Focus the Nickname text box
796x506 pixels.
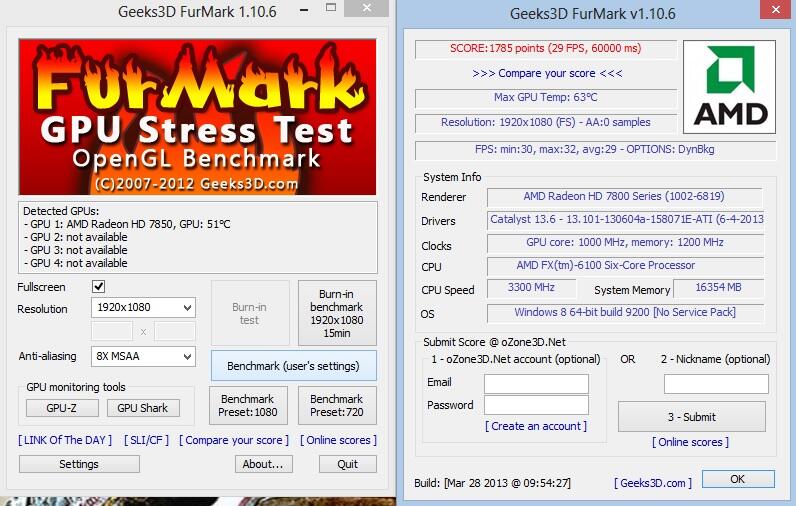[x=715, y=384]
